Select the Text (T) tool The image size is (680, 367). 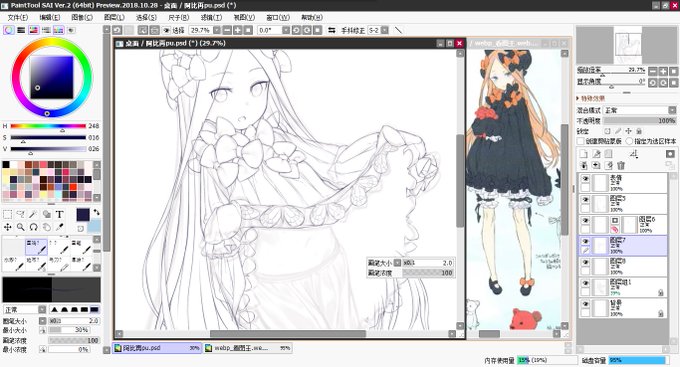tap(59, 214)
